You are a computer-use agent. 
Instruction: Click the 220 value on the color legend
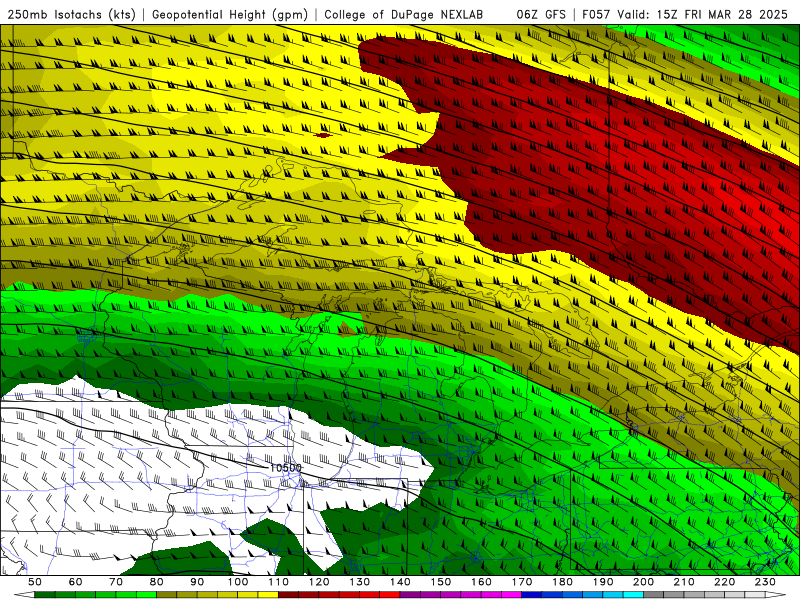(x=724, y=582)
